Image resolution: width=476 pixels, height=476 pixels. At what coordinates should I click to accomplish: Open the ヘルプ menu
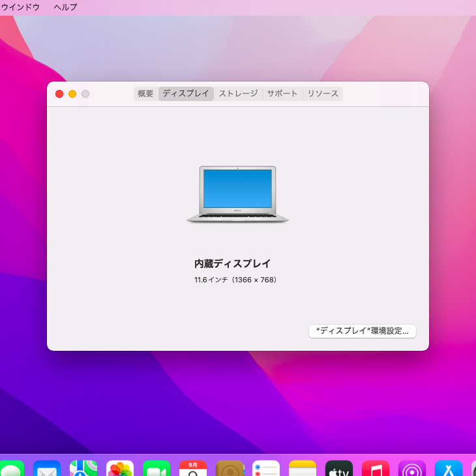pos(66,7)
